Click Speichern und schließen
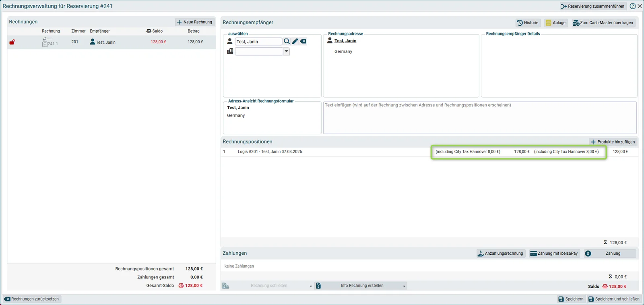Image resolution: width=644 pixels, height=305 pixels. click(x=614, y=299)
